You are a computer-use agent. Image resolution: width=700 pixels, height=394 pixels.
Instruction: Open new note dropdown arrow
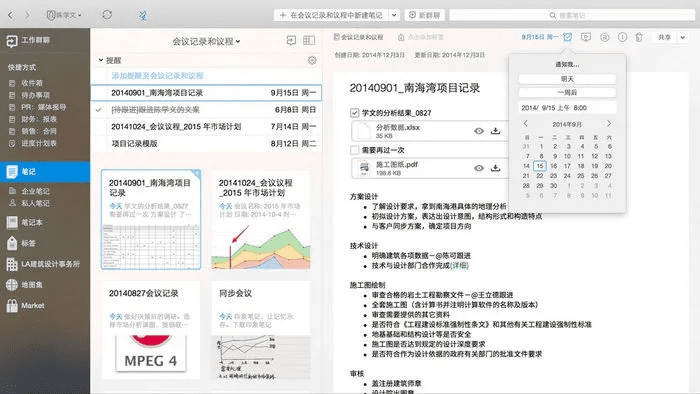[394, 15]
